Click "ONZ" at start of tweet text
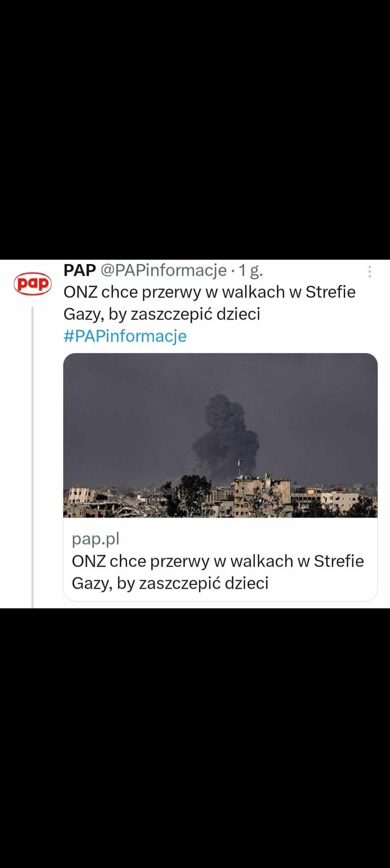The width and height of the screenshot is (390, 868). pyautogui.click(x=80, y=292)
